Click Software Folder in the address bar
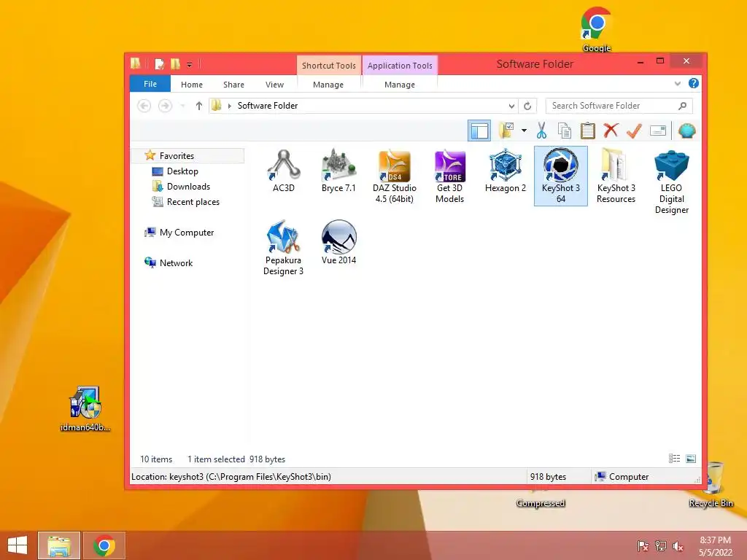 [x=268, y=106]
